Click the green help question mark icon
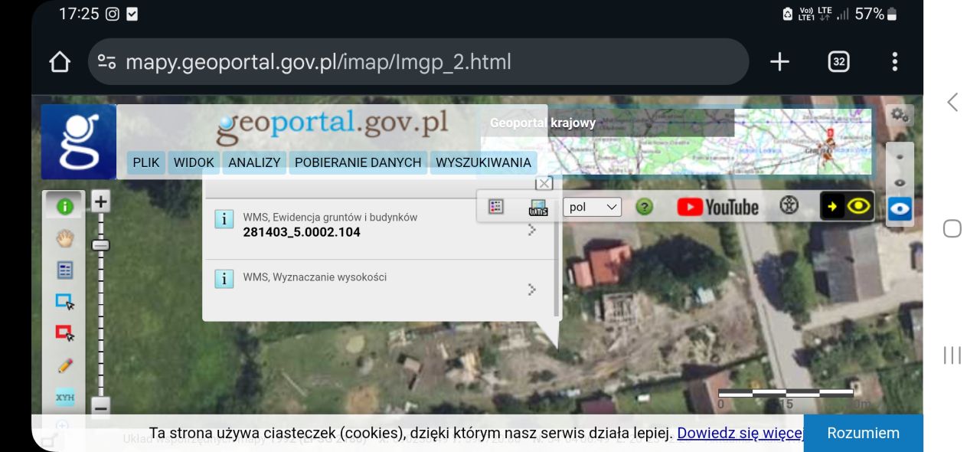The height and width of the screenshot is (452, 980). [x=644, y=206]
